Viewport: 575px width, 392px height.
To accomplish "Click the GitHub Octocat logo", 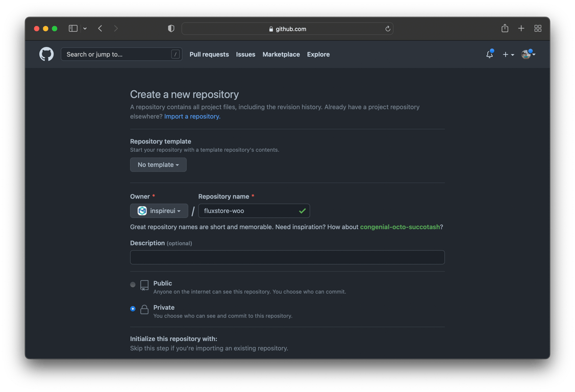I will pyautogui.click(x=46, y=54).
